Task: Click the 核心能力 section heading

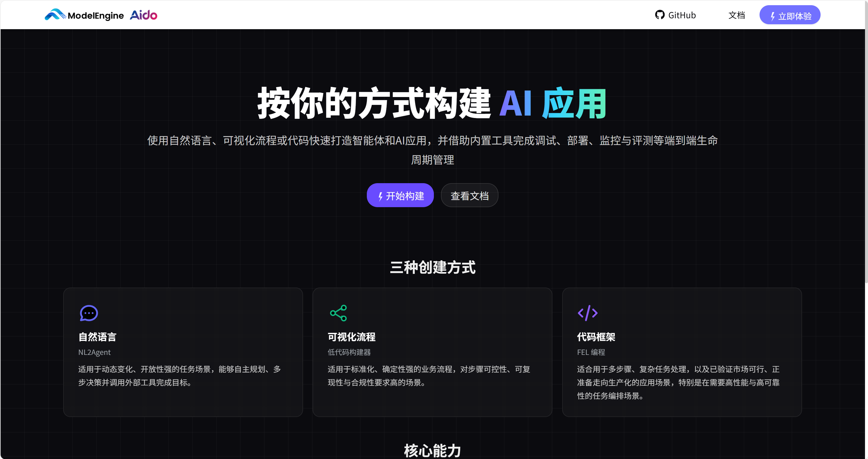Action: [433, 450]
